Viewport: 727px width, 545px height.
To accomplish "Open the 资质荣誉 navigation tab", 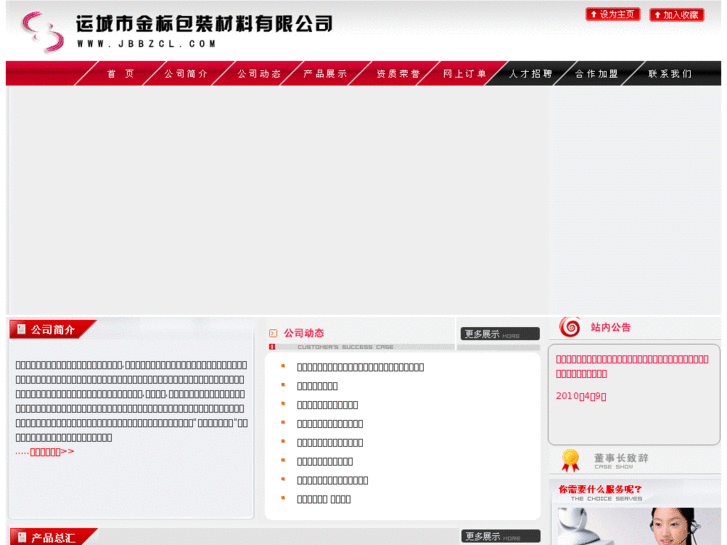I will 398,74.
